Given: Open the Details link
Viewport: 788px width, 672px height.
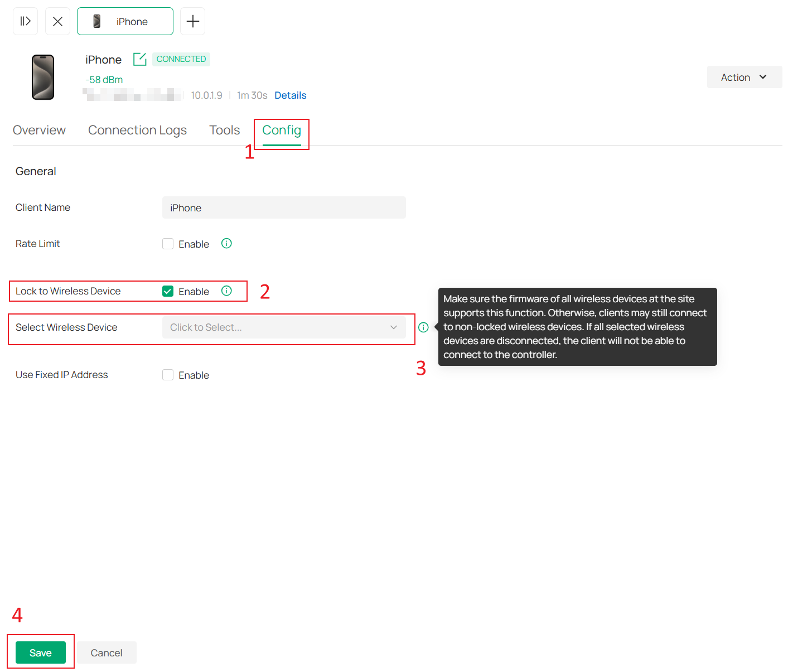Looking at the screenshot, I should click(x=290, y=95).
